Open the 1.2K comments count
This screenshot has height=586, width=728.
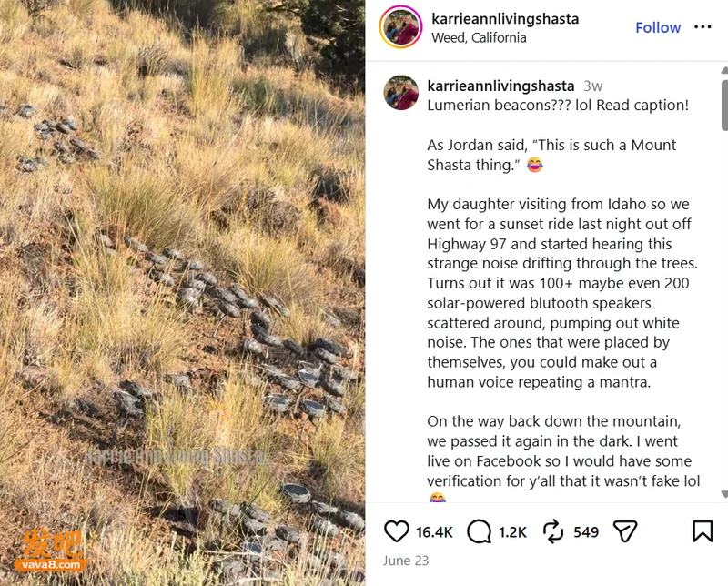[x=512, y=531]
